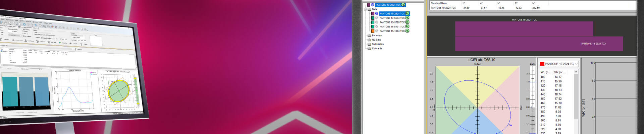Image resolution: width=644 pixels, height=134 pixels.
Task: Select PANTONE 15-1264 TCX in the tree
Action: pos(392,31)
